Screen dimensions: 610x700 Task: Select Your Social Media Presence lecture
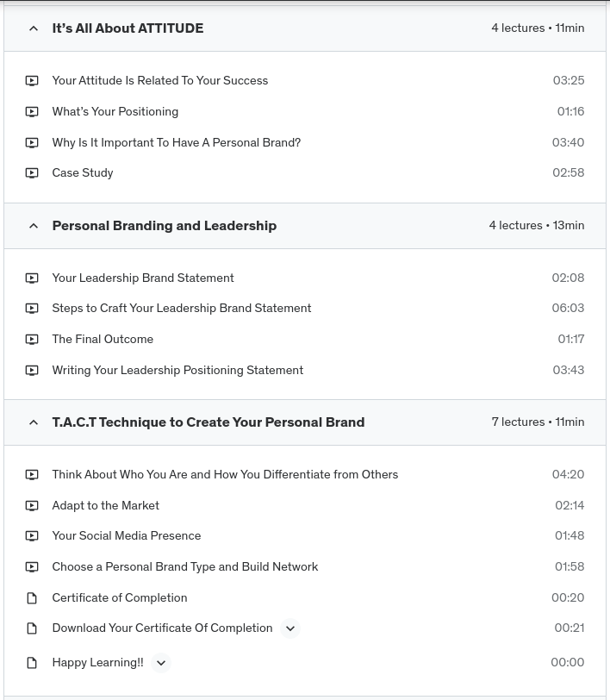coord(126,536)
